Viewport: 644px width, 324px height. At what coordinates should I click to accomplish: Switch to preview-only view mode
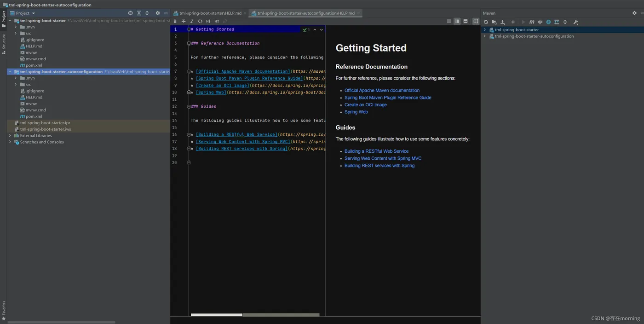coord(466,21)
